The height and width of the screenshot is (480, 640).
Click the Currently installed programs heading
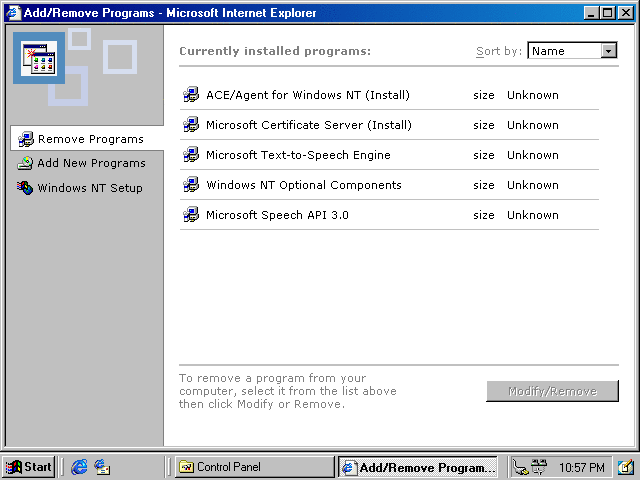click(x=275, y=51)
